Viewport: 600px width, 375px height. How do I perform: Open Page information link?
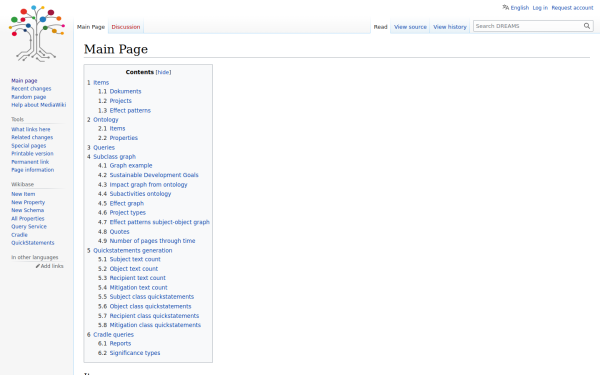[33, 170]
